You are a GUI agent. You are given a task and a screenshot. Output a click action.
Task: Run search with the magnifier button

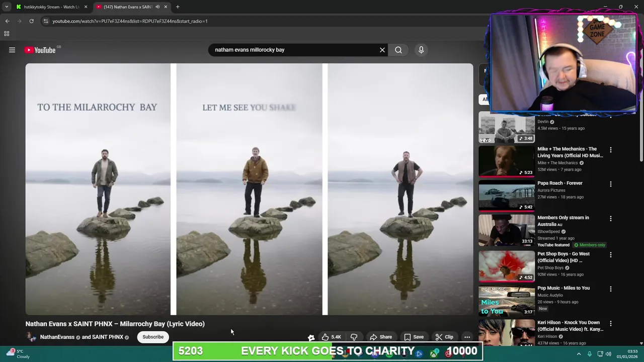pos(398,50)
